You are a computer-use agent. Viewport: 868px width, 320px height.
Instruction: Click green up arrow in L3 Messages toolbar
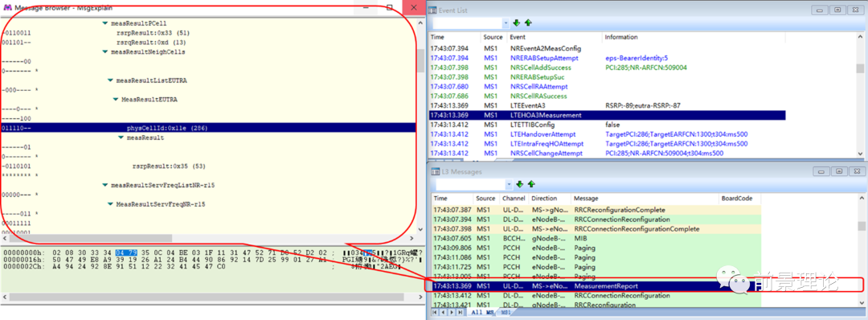[x=531, y=184]
